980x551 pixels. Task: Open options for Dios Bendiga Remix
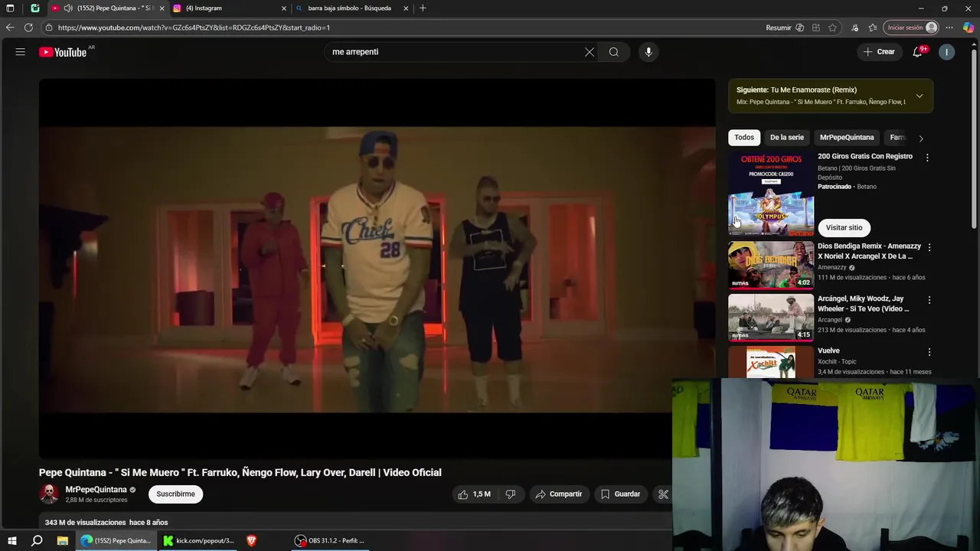(x=929, y=248)
